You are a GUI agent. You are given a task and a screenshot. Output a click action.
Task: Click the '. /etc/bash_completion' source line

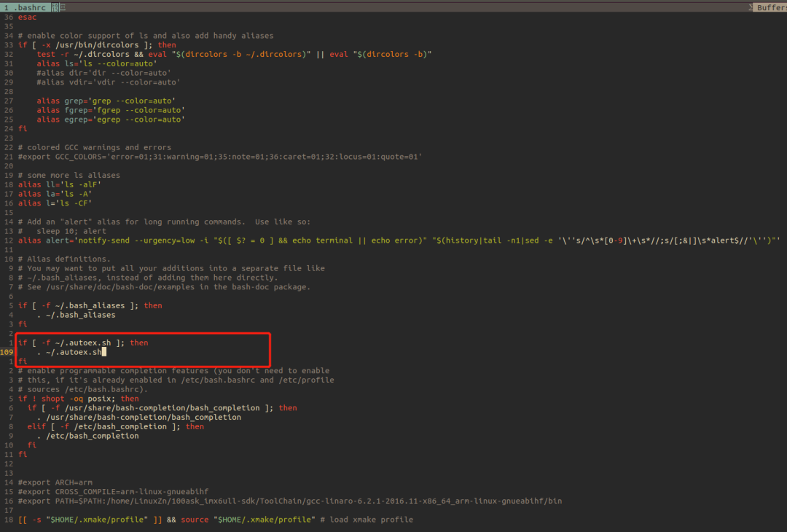point(87,436)
